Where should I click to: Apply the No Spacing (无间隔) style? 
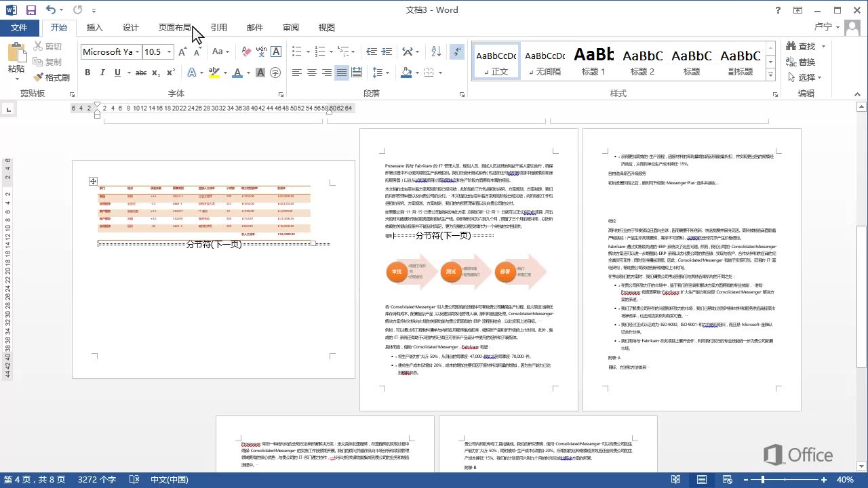coord(545,61)
